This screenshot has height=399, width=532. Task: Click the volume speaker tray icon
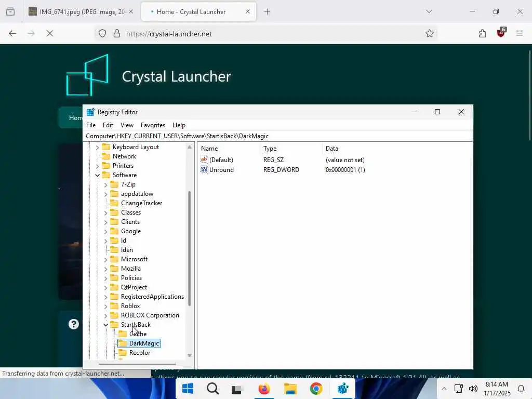[473, 389]
